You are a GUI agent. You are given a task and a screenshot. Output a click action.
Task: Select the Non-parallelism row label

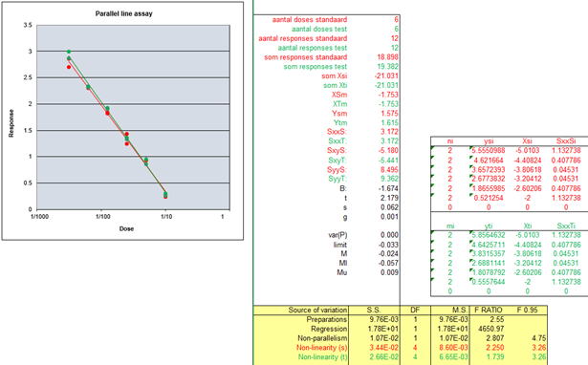322,338
